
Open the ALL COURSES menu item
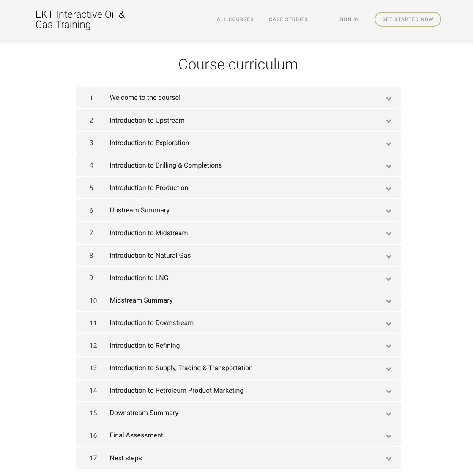[235, 19]
